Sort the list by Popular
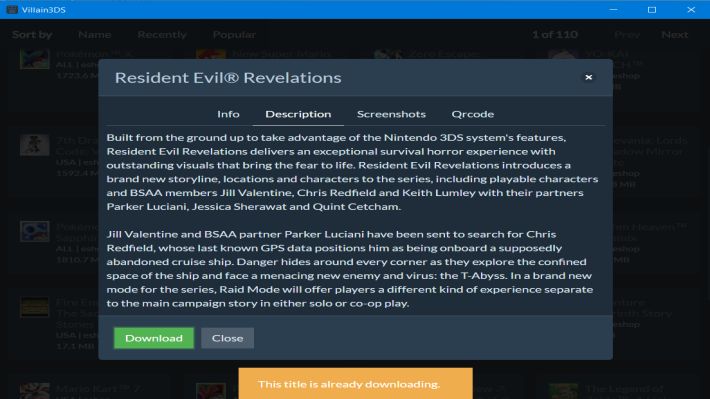The width and height of the screenshot is (710, 399). tap(234, 34)
